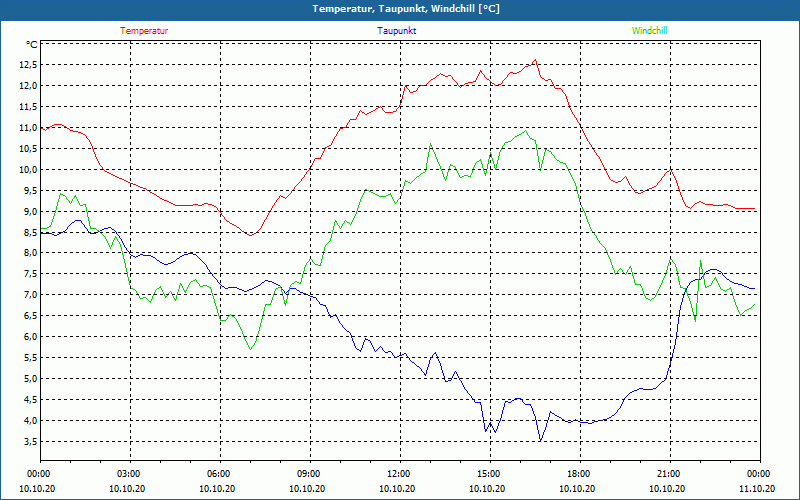Image resolution: width=800 pixels, height=500 pixels.
Task: Click the 10.10.20 date under 21:00
Action: click(x=667, y=488)
